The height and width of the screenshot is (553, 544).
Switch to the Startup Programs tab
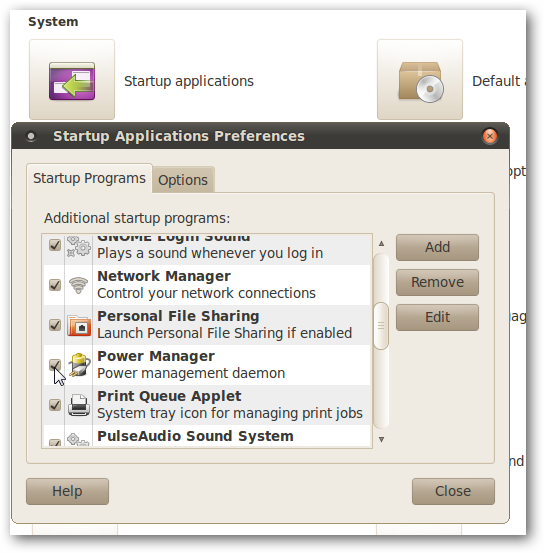point(89,178)
